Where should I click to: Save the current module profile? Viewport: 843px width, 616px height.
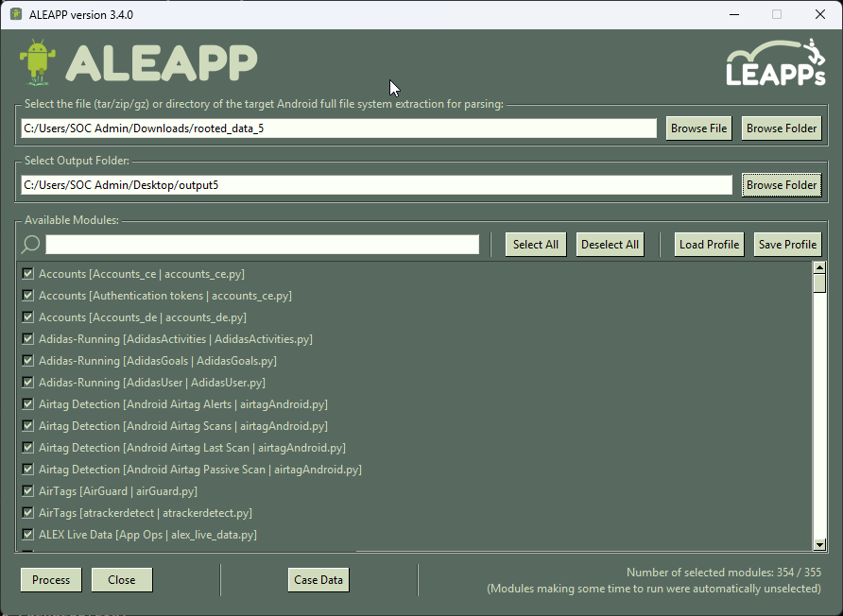[787, 244]
